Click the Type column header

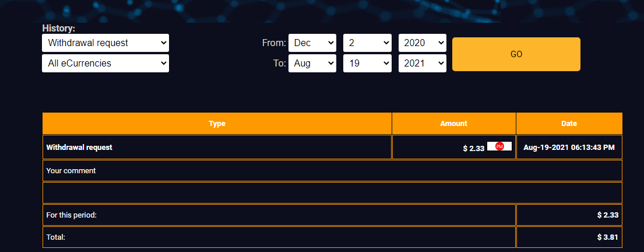point(217,123)
